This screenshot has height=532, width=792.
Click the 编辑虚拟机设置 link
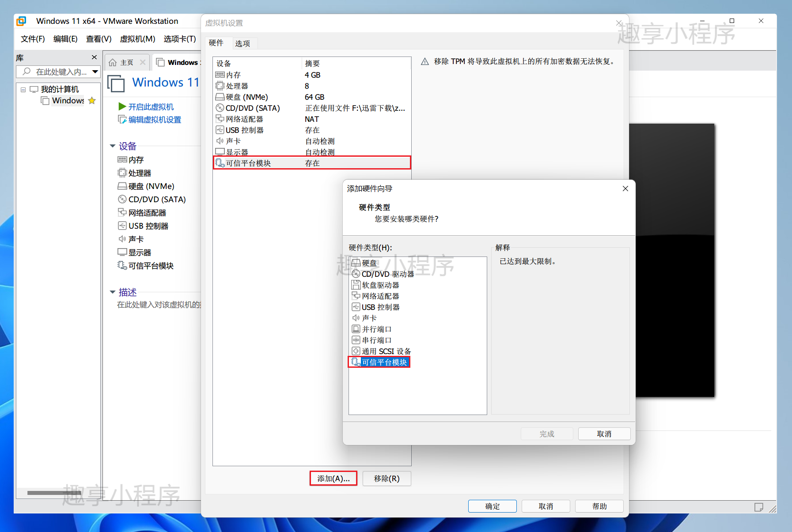(x=155, y=120)
